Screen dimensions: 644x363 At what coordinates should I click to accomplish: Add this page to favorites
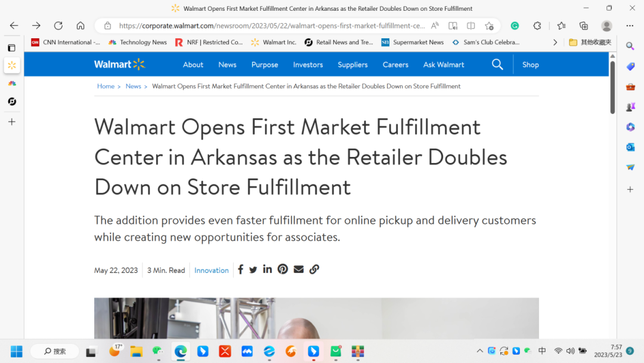point(489,26)
